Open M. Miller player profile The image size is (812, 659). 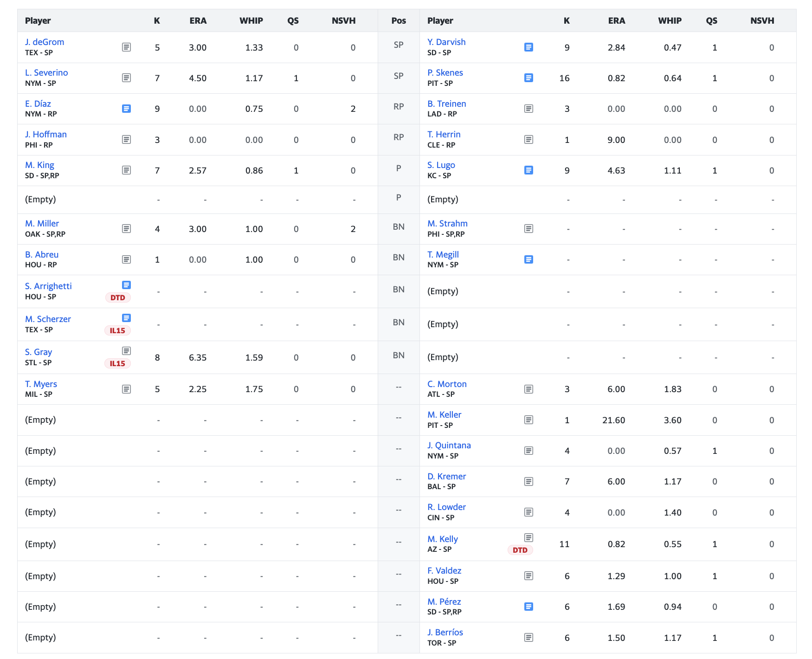[42, 223]
